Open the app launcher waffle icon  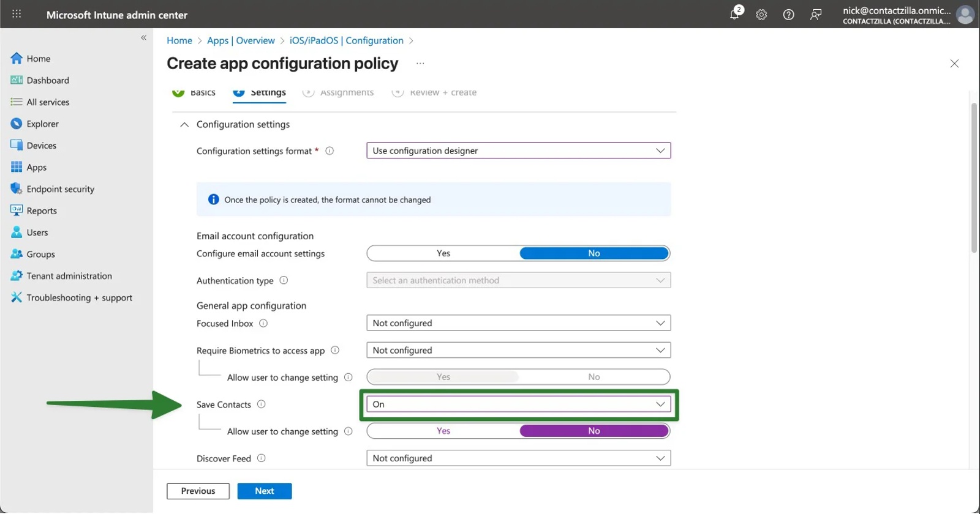point(17,14)
